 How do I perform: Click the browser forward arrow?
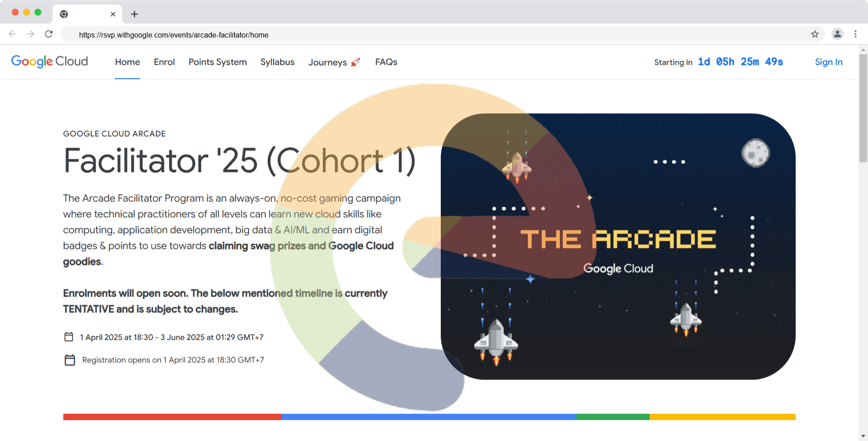tap(30, 34)
